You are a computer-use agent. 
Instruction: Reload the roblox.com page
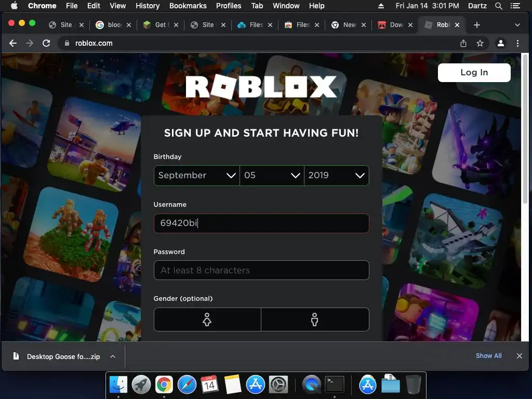(46, 43)
